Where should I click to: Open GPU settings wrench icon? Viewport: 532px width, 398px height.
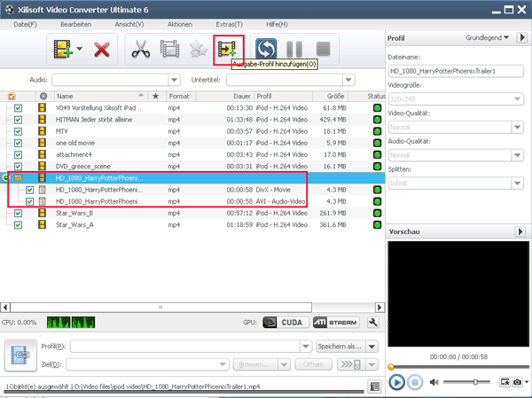pyautogui.click(x=373, y=323)
